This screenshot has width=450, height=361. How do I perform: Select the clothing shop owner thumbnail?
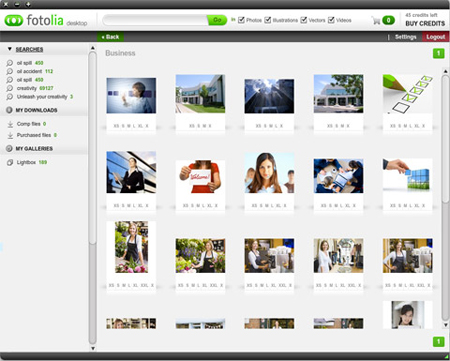coord(338,256)
